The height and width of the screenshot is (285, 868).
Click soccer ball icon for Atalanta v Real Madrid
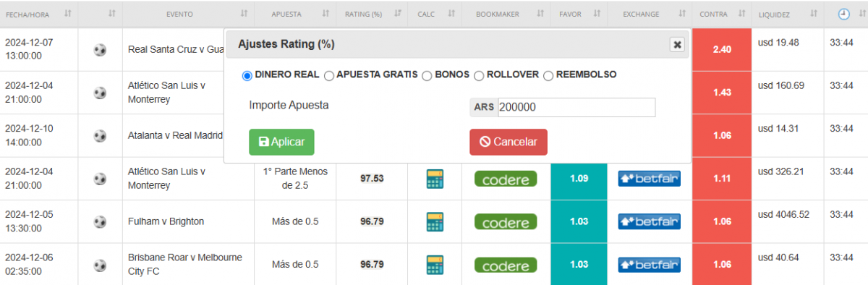point(100,135)
